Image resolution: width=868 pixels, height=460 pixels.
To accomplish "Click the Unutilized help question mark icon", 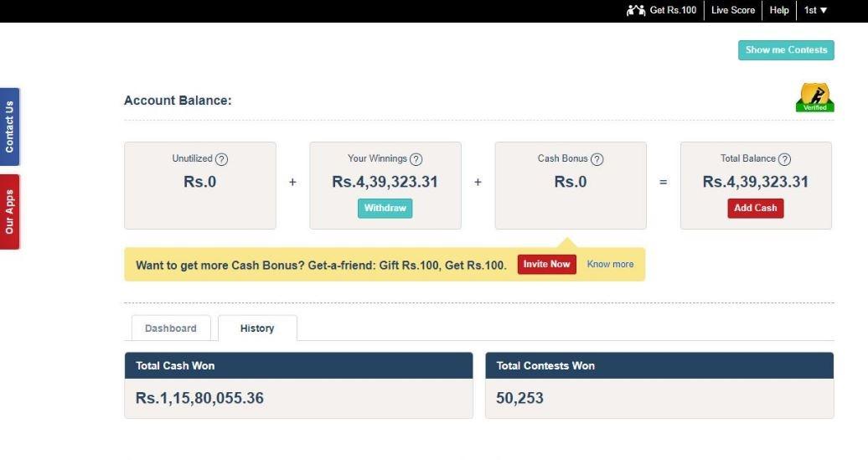I will pyautogui.click(x=221, y=159).
